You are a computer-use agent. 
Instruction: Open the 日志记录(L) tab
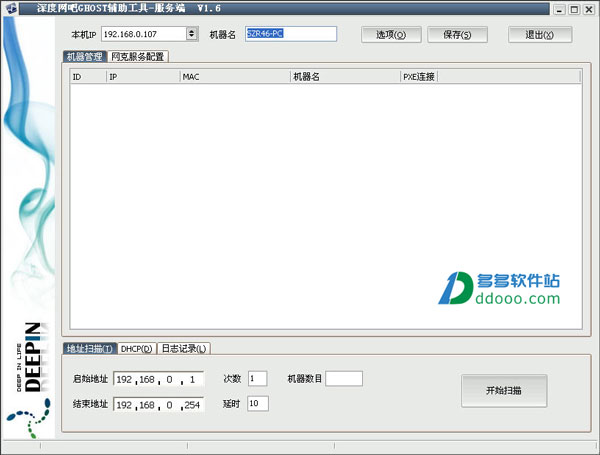(x=184, y=349)
